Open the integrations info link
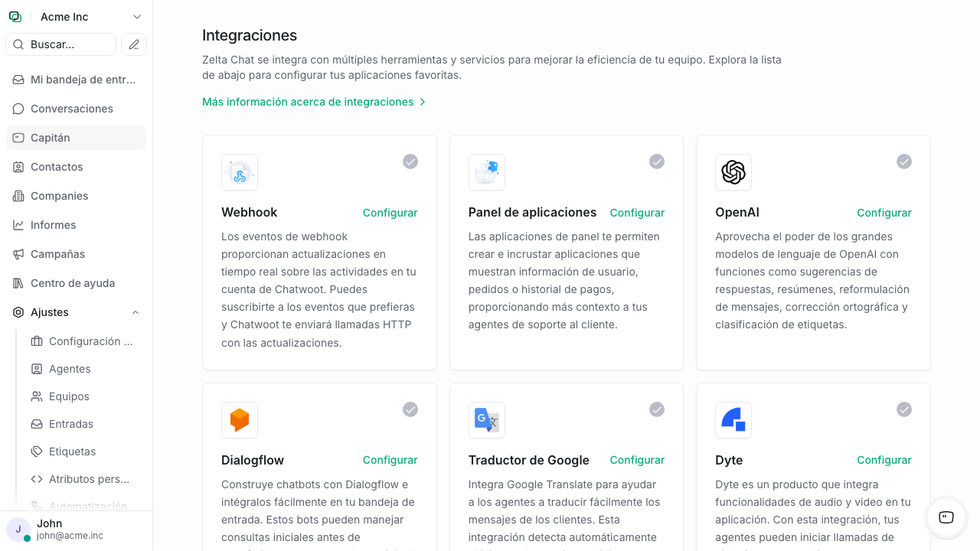Image resolution: width=980 pixels, height=551 pixels. pyautogui.click(x=308, y=101)
